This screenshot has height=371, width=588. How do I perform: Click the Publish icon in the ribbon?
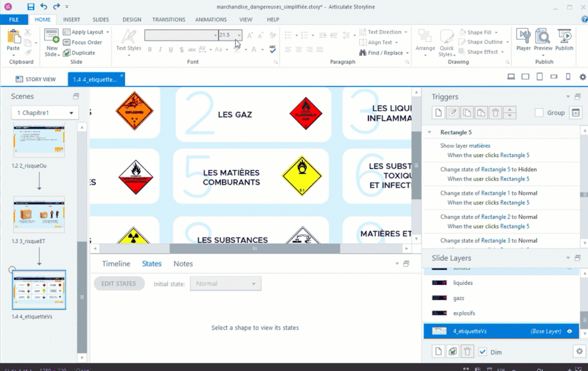point(564,40)
